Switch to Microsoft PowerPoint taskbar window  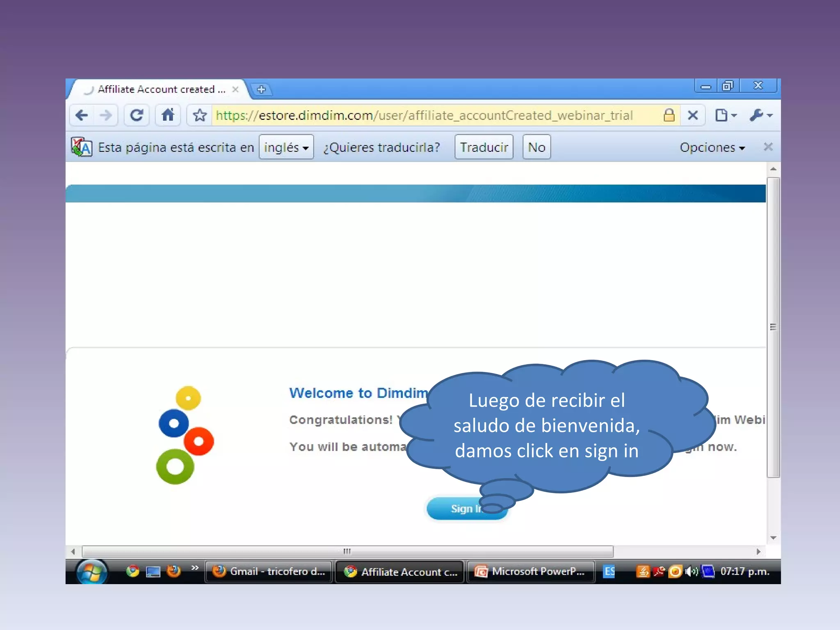(531, 572)
